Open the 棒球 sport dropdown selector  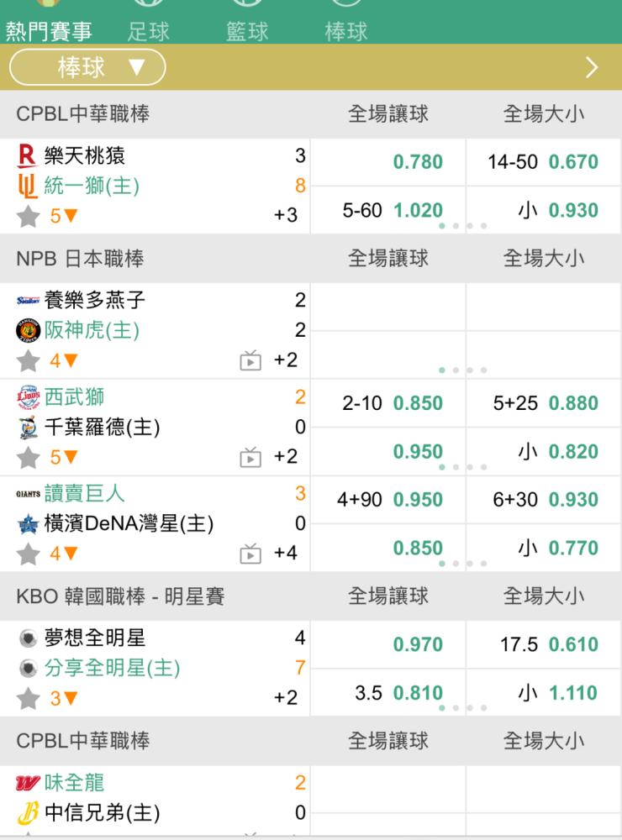(x=87, y=67)
